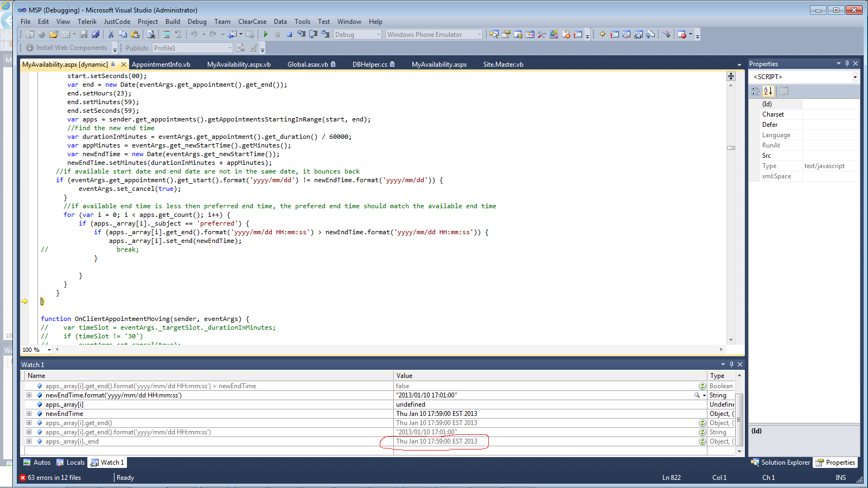This screenshot has height=488, width=868.
Task: Click the Comment out selected lines icon
Action: coord(167,34)
